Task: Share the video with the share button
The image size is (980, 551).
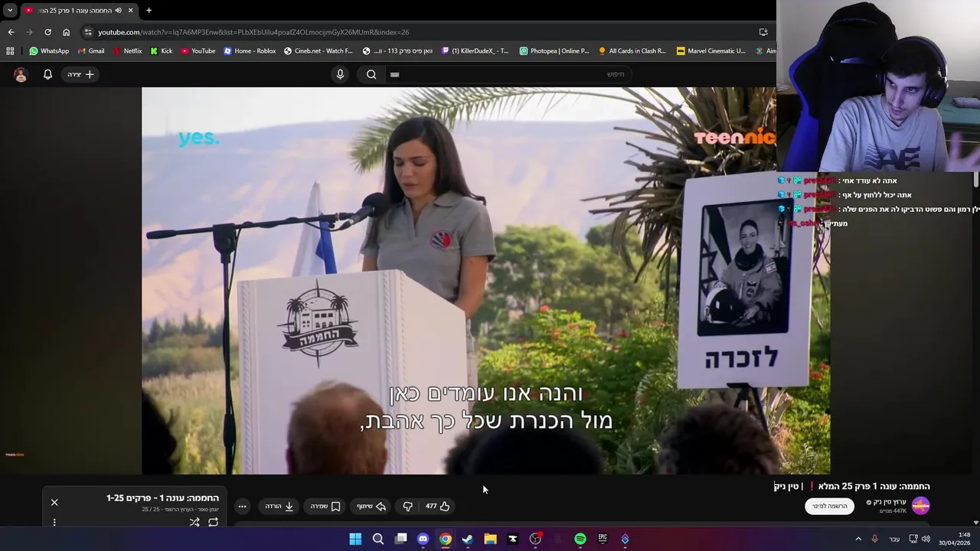Action: point(372,506)
